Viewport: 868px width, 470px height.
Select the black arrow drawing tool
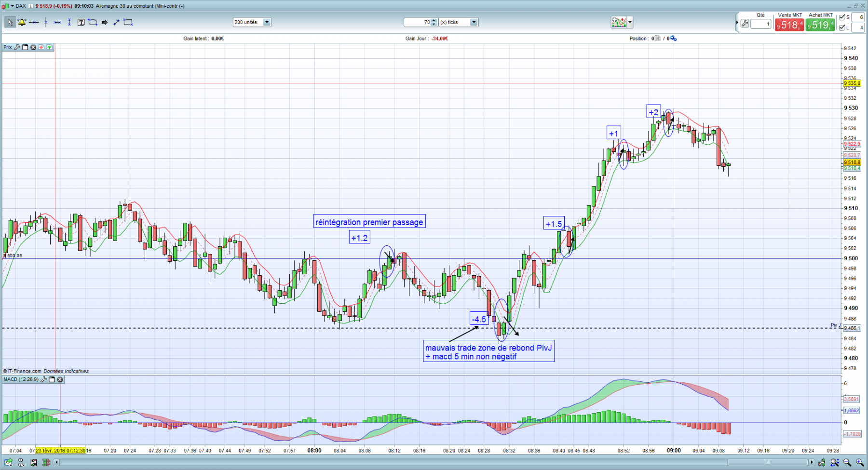[x=105, y=22]
